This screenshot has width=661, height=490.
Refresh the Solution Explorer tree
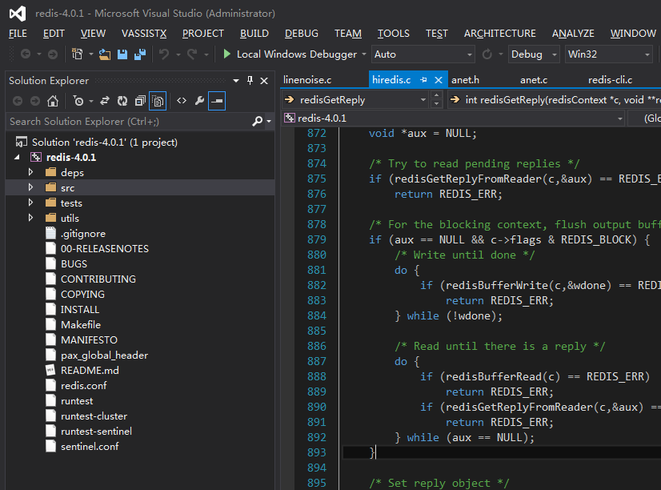pyautogui.click(x=122, y=101)
